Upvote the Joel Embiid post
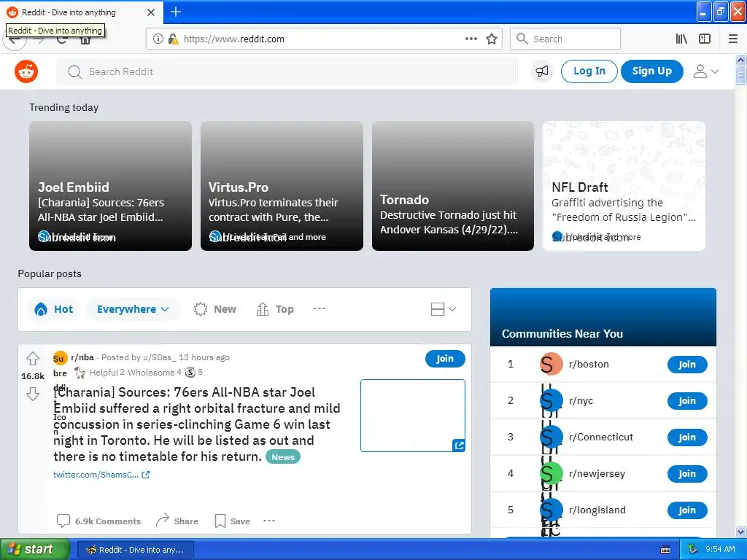This screenshot has height=560, width=747. [x=33, y=358]
